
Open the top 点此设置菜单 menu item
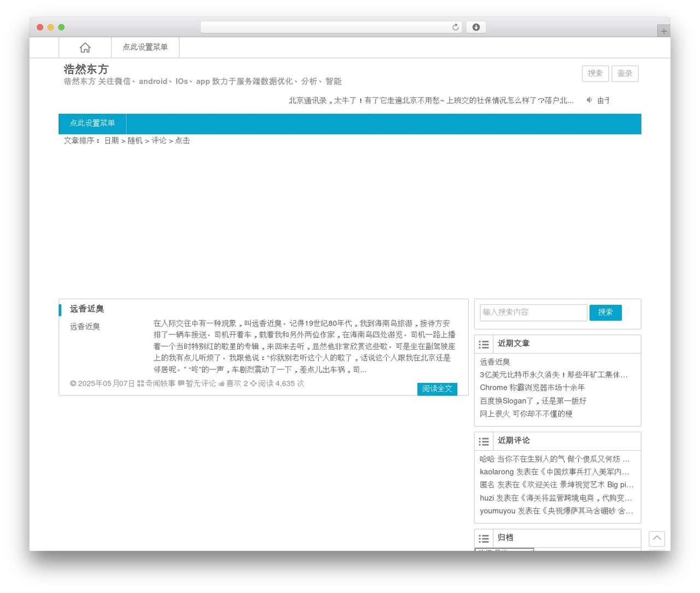pyautogui.click(x=145, y=48)
